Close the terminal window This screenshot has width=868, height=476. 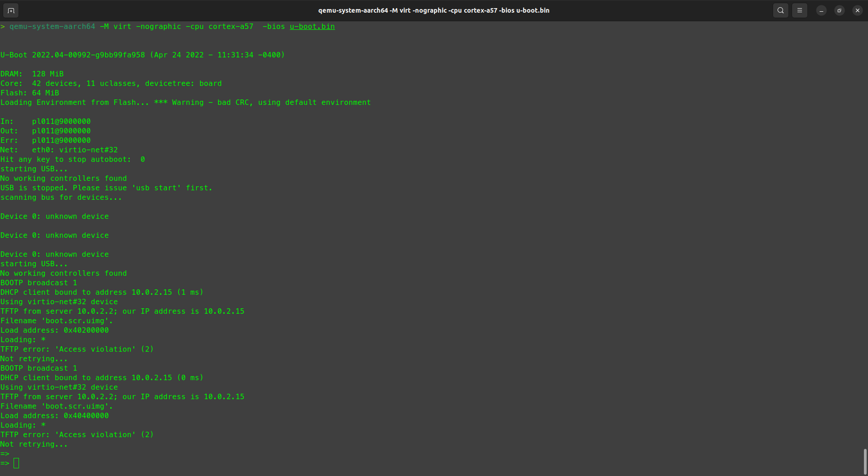(x=857, y=10)
